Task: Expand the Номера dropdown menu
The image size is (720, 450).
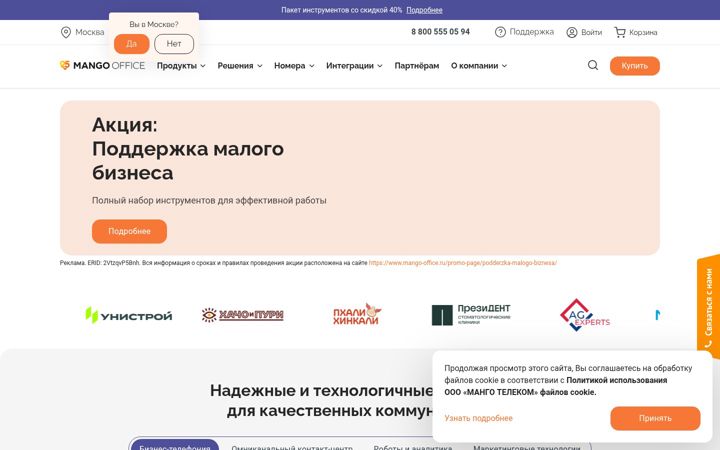Action: pos(294,66)
